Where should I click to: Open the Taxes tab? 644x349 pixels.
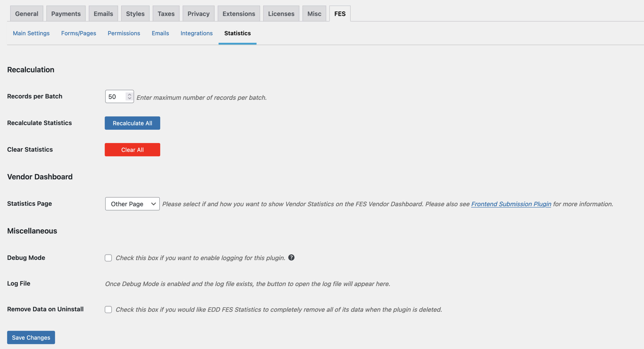tap(166, 14)
